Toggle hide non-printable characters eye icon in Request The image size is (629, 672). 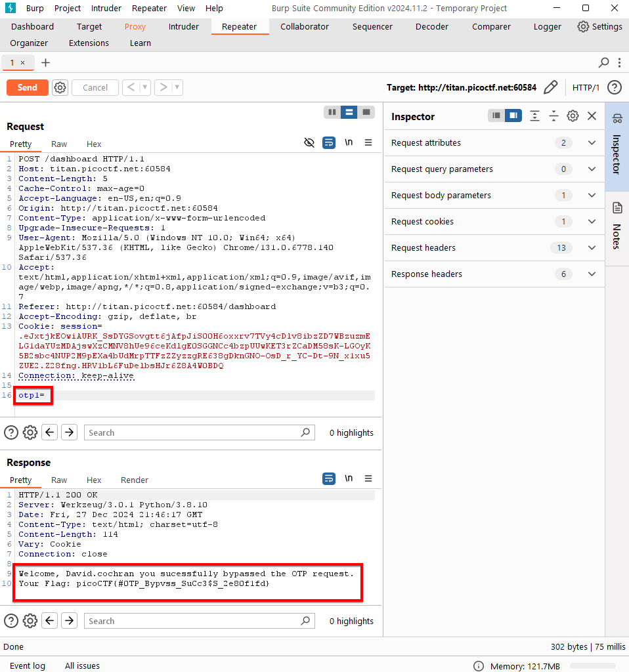[309, 142]
